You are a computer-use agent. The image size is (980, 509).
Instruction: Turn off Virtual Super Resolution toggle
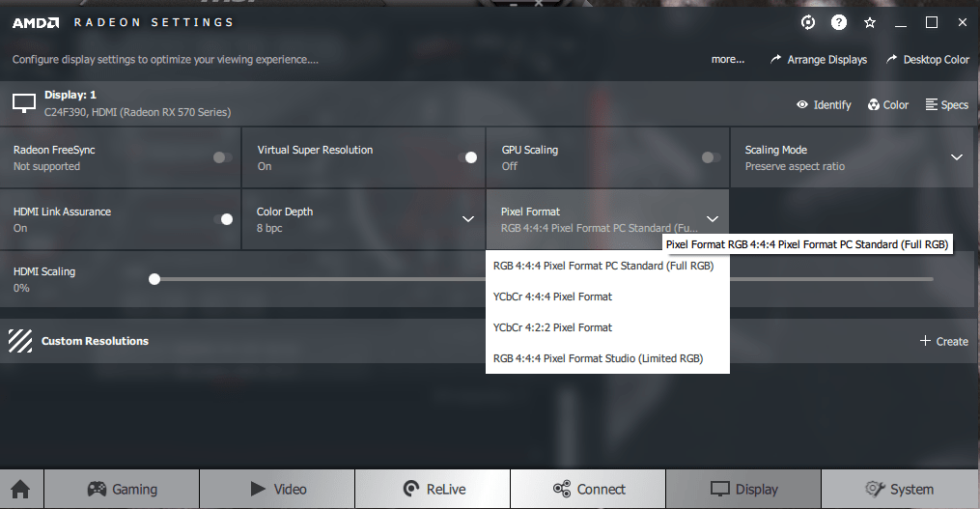click(467, 157)
